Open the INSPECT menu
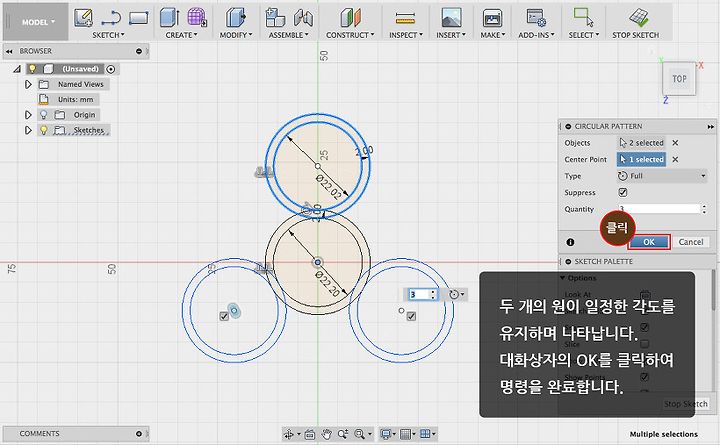Viewport: 720px width, 445px height. 406,35
